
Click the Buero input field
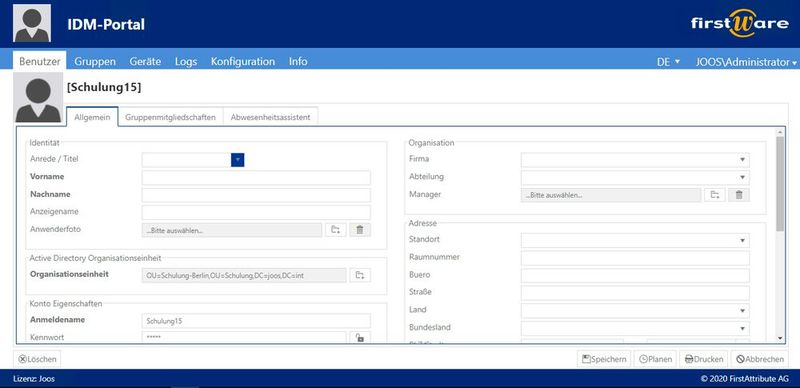635,276
